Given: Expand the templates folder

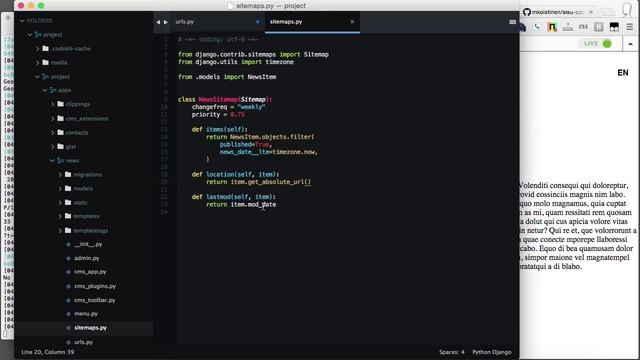Looking at the screenshot, I should pos(60,216).
